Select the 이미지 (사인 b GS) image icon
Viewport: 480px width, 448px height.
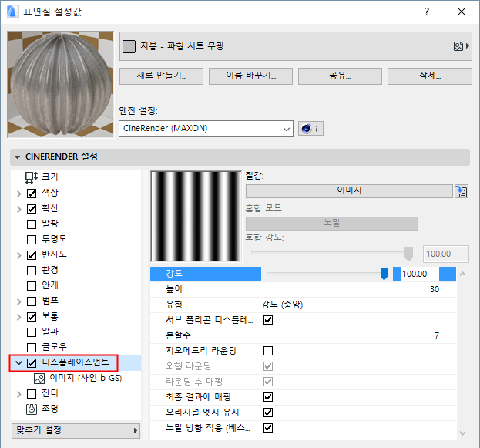point(39,379)
